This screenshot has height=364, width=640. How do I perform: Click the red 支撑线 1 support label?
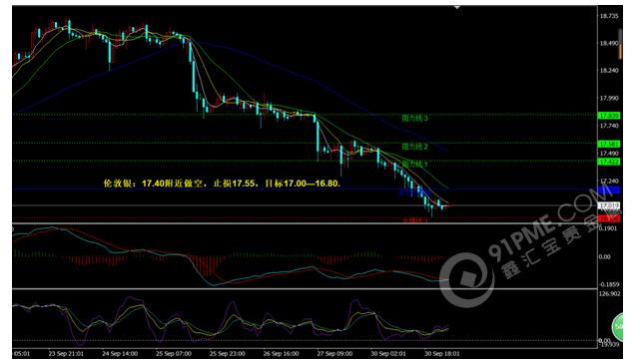[415, 220]
